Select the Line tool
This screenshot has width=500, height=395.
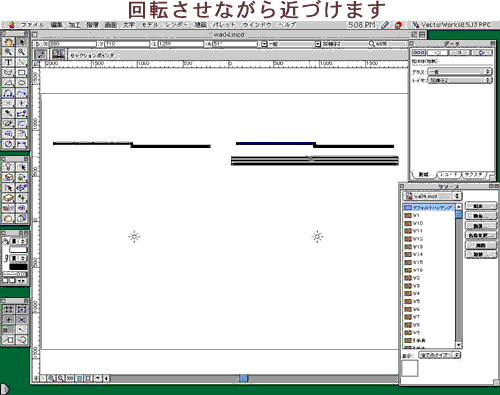[x=21, y=62]
